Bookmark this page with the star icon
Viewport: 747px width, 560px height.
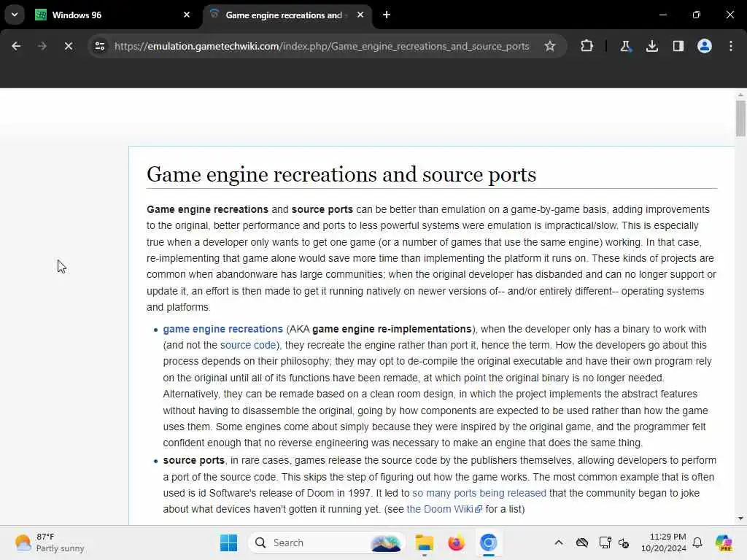pos(550,46)
